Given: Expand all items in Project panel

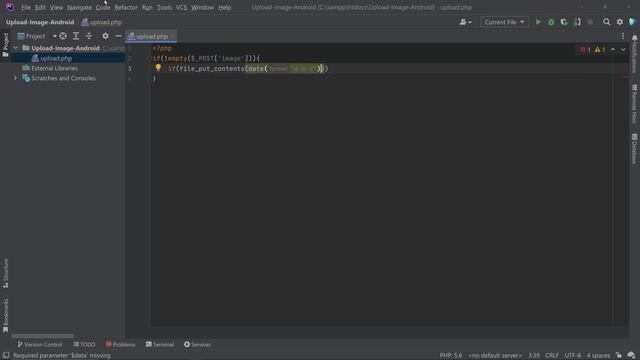Looking at the screenshot, I should point(76,36).
